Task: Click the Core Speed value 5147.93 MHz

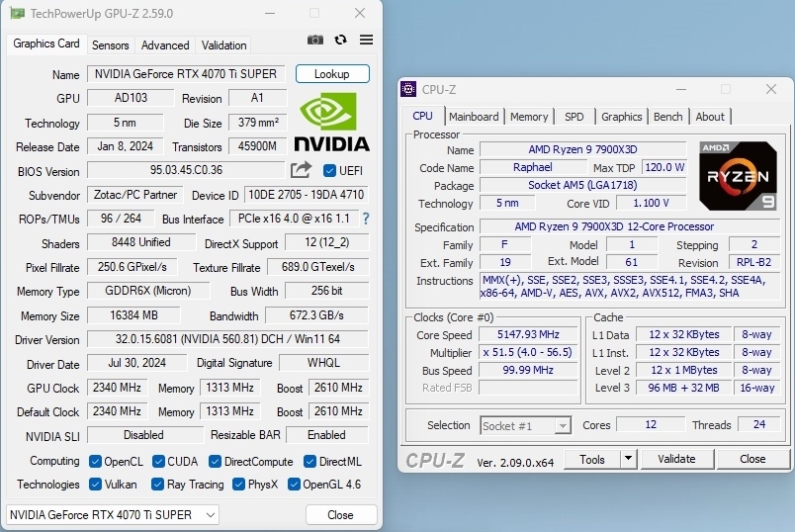Action: coord(528,334)
